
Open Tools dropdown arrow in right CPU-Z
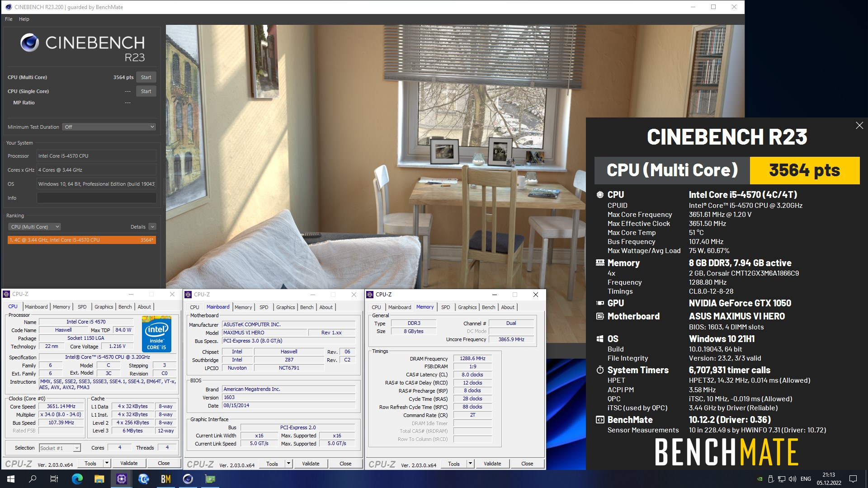[x=471, y=464]
